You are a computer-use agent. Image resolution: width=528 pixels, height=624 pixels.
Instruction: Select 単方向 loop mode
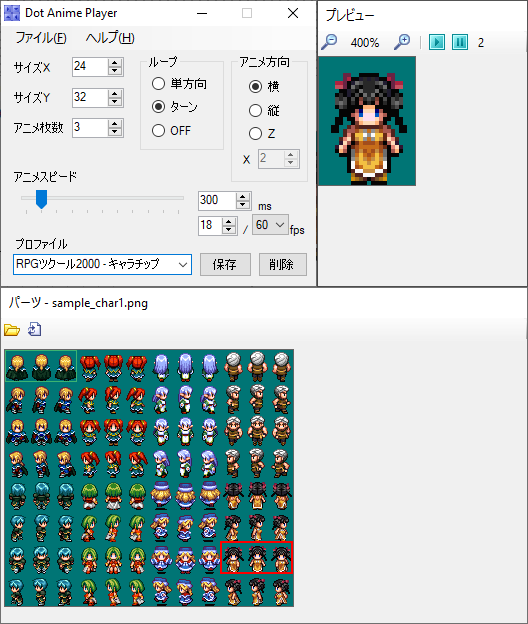tap(179, 84)
